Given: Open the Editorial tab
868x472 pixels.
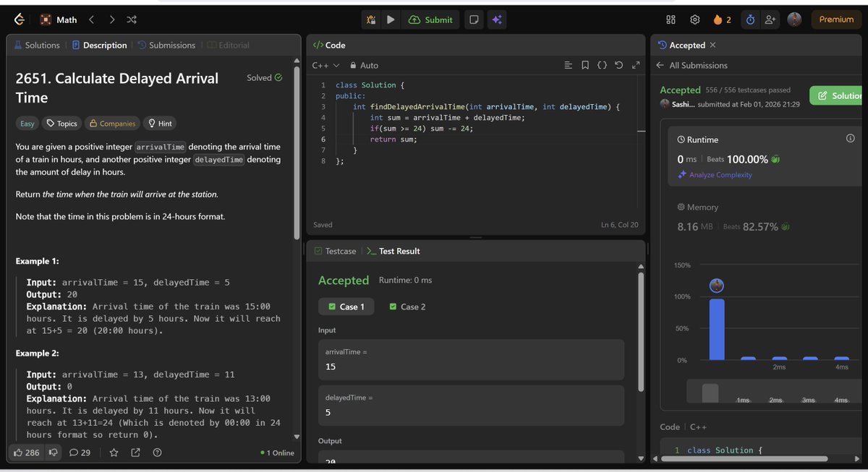Looking at the screenshot, I should coord(228,45).
